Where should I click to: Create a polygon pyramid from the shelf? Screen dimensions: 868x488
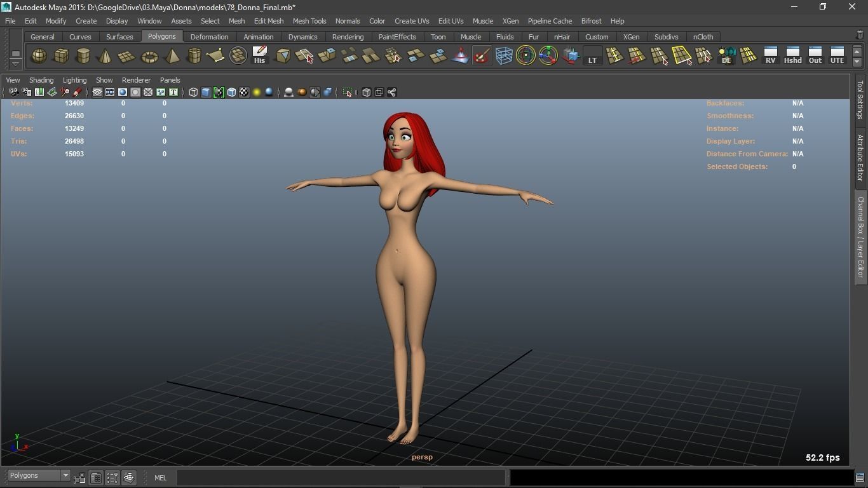[x=172, y=56]
